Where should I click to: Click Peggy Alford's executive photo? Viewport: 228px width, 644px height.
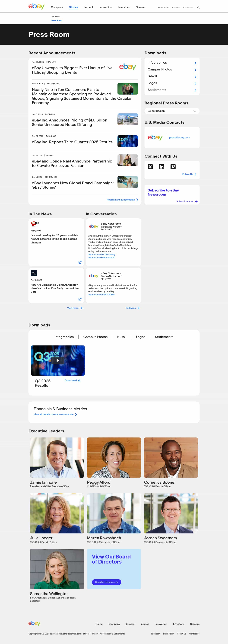click(114, 458)
